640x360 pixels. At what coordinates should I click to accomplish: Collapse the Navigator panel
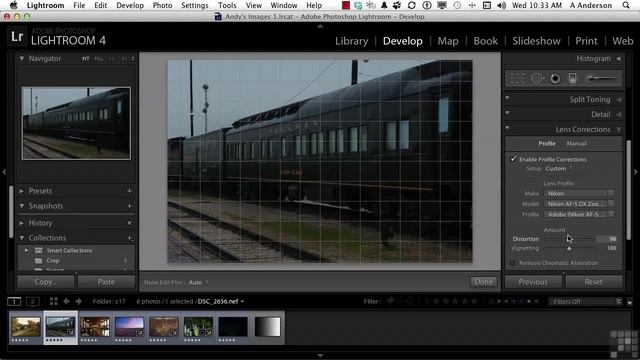point(22,59)
